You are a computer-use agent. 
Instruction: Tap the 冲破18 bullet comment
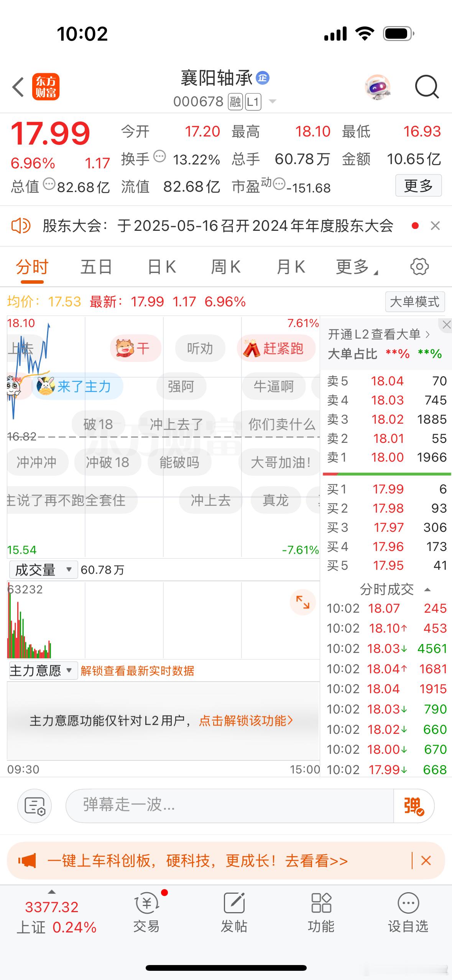coord(108,462)
